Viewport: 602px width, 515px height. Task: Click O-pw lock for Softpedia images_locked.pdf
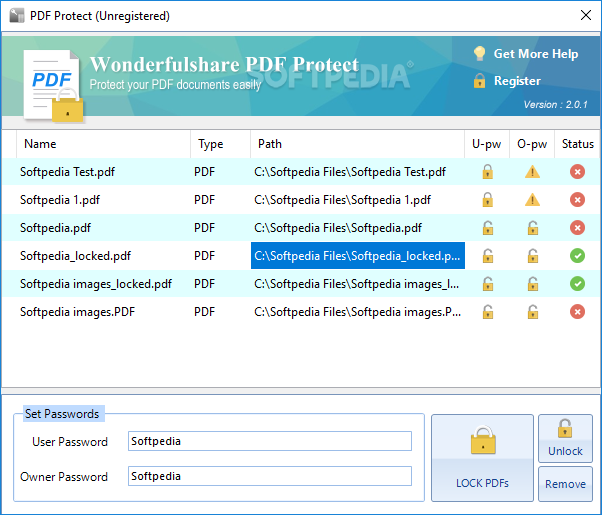coord(533,284)
